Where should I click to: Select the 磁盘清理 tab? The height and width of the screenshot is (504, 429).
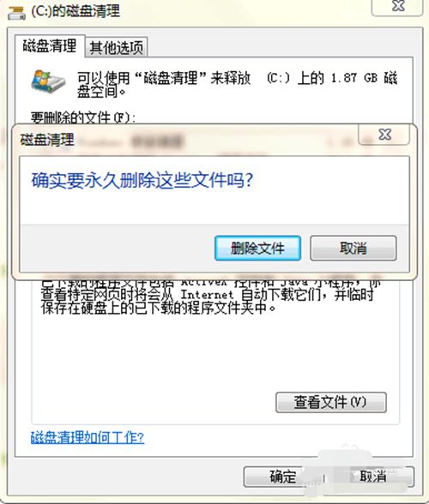[x=50, y=46]
